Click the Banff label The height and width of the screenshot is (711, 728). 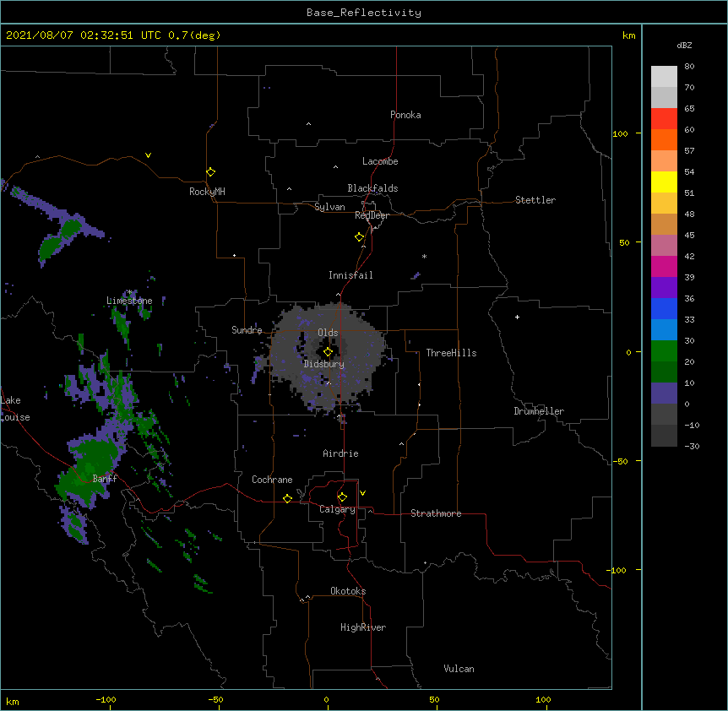(x=105, y=479)
